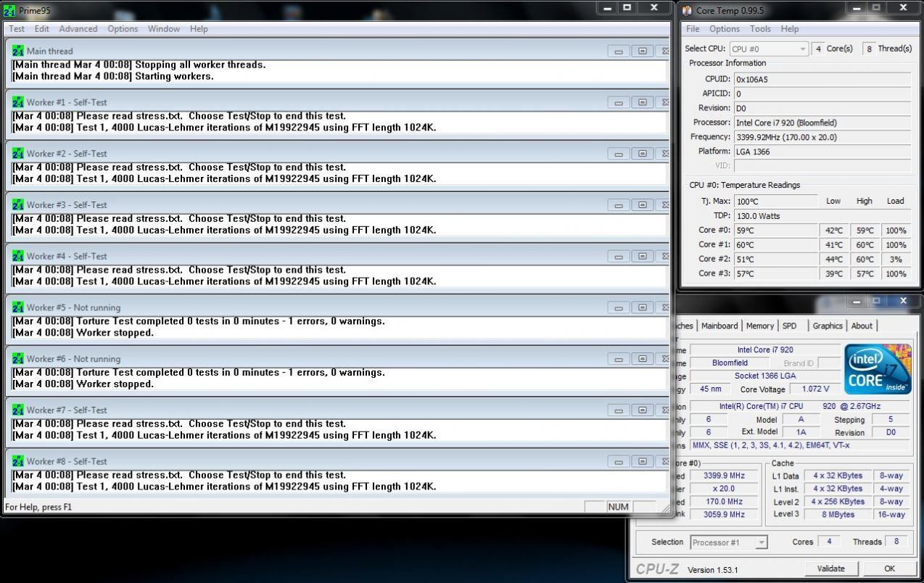Minimize the Worker #8 child window
Viewport: 924px width, 583px height.
point(619,461)
